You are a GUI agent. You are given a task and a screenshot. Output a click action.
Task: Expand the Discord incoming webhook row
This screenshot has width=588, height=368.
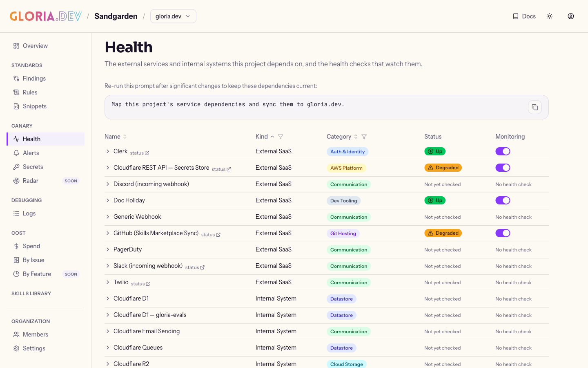coord(108,184)
